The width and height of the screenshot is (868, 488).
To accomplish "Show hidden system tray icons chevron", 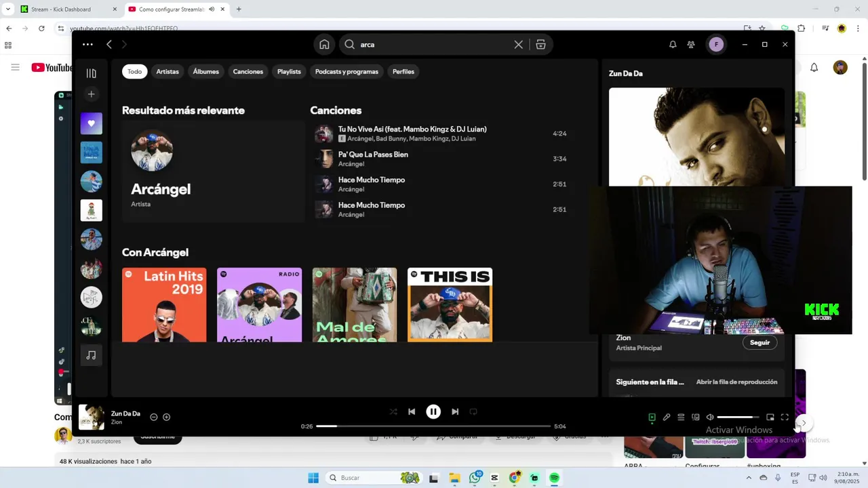I will pos(749,478).
